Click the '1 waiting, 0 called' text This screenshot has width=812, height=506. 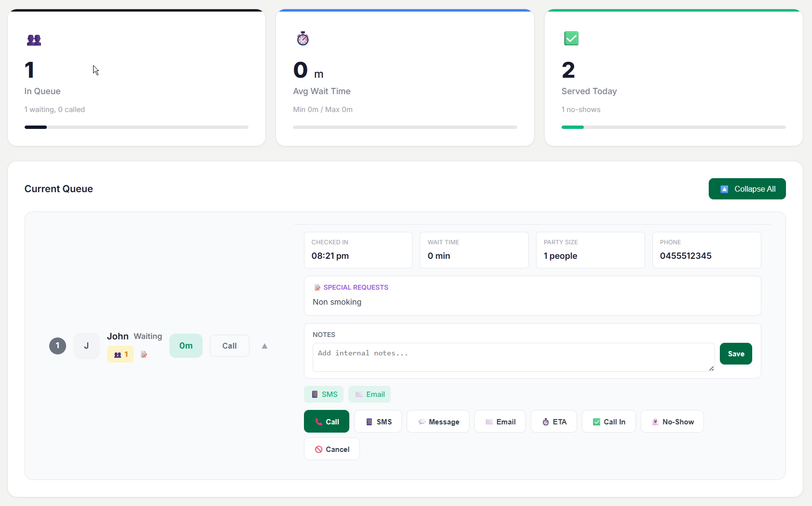[x=55, y=110]
